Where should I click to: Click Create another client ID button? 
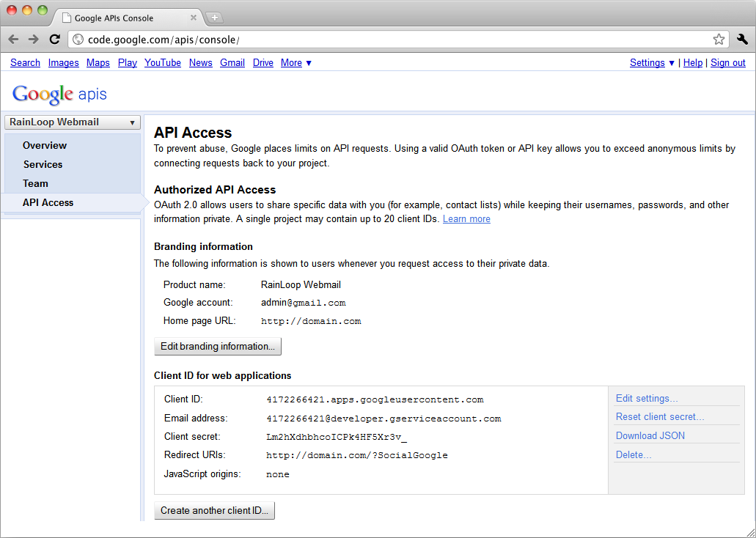[214, 511]
